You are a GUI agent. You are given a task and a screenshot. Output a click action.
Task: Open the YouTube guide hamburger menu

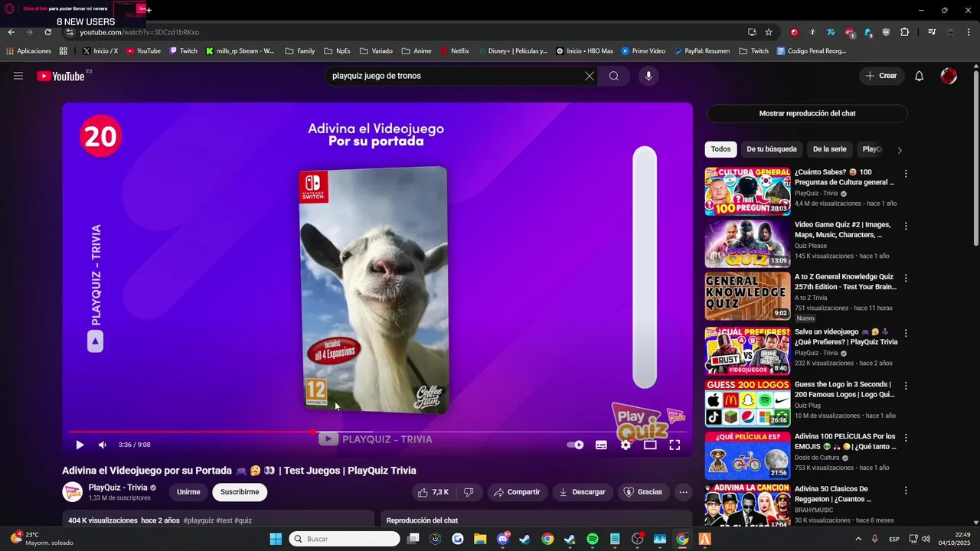18,76
